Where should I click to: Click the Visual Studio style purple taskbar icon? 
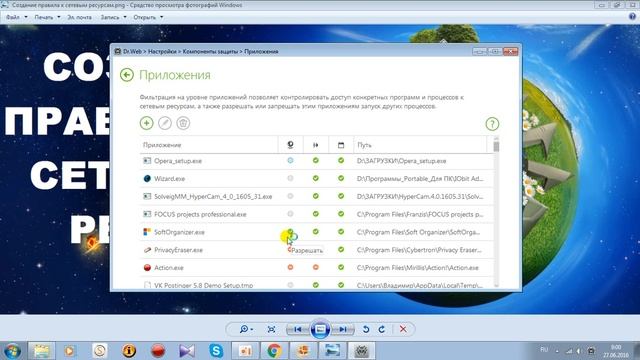(x=187, y=351)
